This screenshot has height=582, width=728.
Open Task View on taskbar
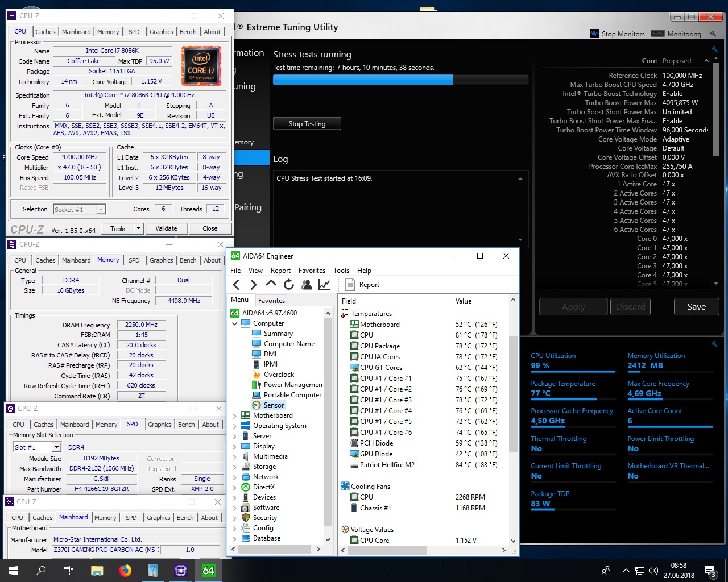coord(68,571)
